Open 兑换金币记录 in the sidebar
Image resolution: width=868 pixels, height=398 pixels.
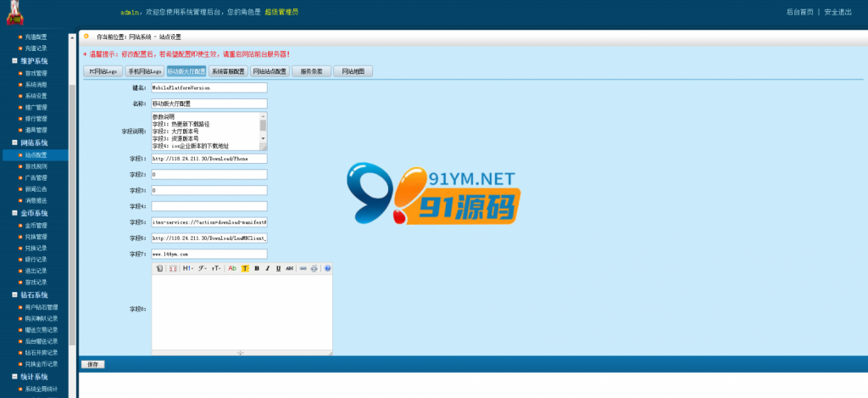tap(42, 364)
